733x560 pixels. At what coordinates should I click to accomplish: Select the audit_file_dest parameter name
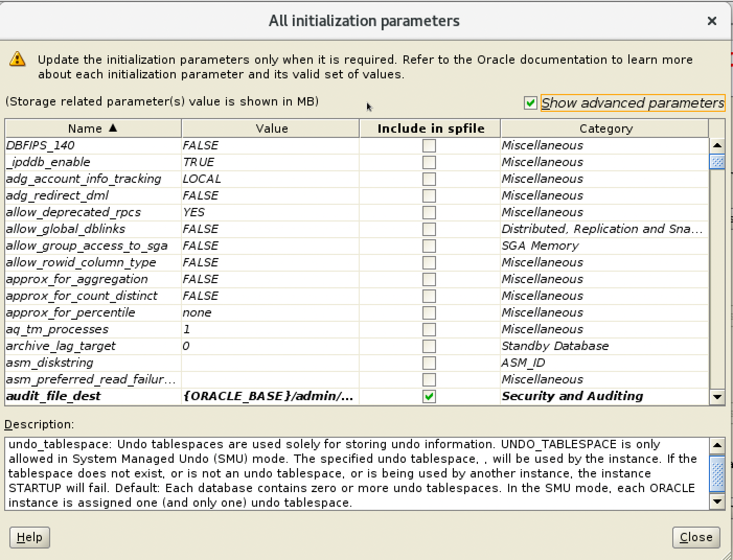tap(53, 396)
